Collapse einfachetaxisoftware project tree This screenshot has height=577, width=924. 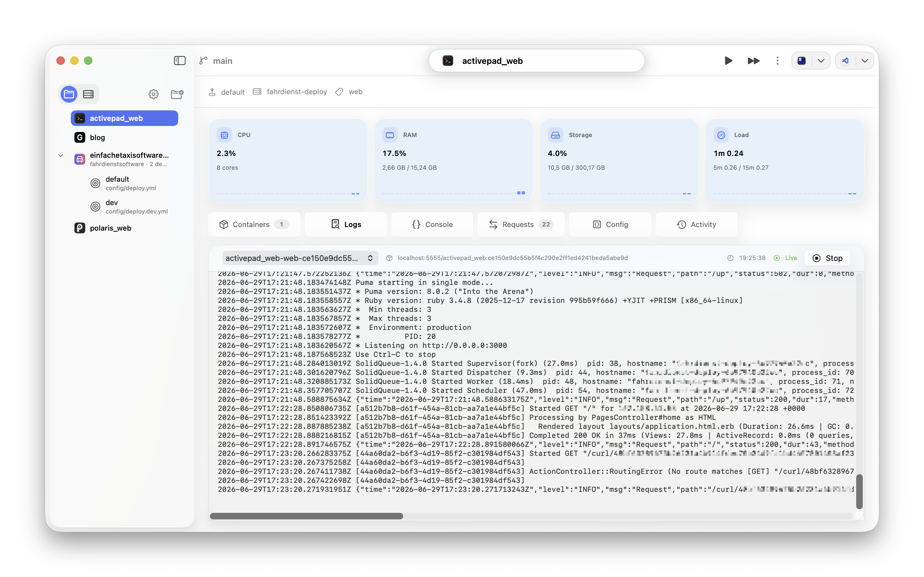(61, 155)
